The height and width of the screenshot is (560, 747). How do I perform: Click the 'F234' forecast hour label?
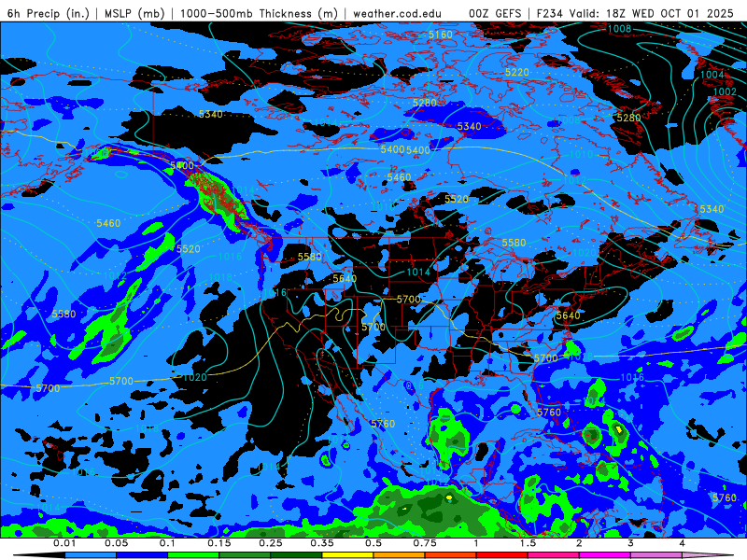[x=549, y=13]
